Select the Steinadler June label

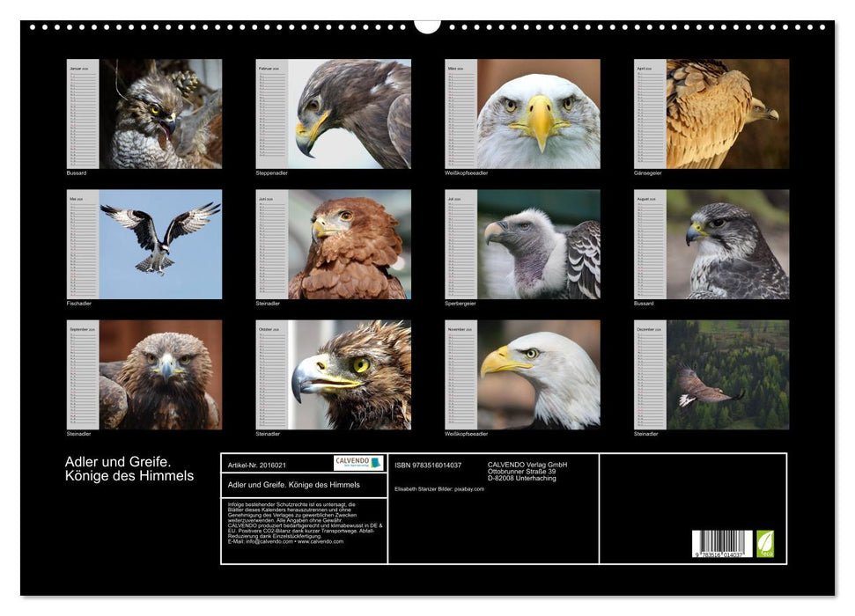pyautogui.click(x=267, y=304)
